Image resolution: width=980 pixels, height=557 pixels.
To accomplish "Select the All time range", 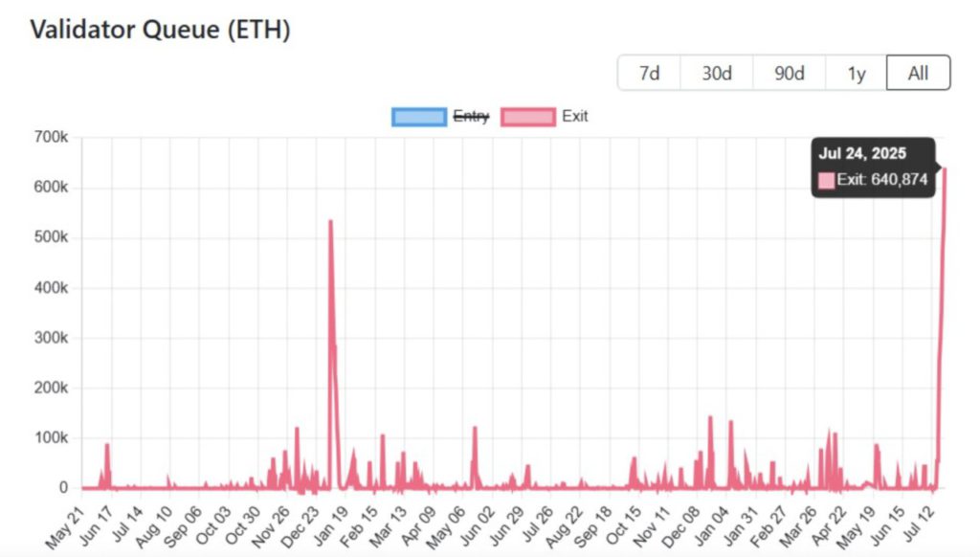I will 918,74.
